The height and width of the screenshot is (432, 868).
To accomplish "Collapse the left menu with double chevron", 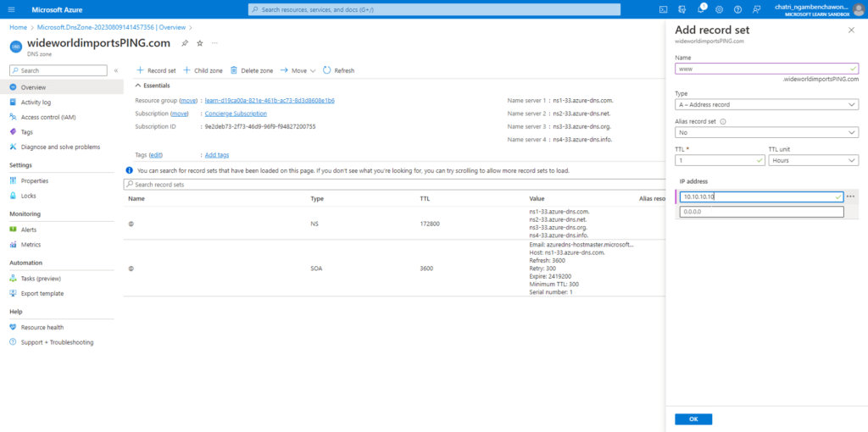I will [x=116, y=71].
